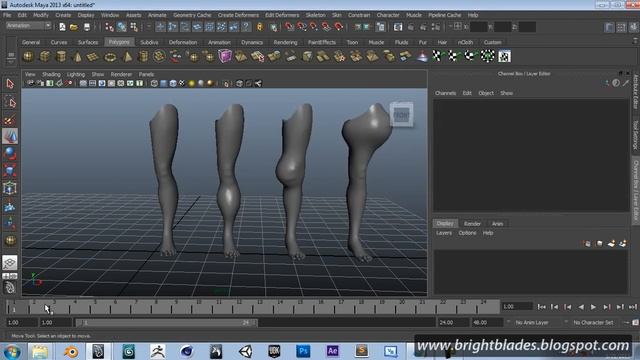Activate the Move tool cone icon
The width and height of the screenshot is (640, 360).
click(10, 136)
